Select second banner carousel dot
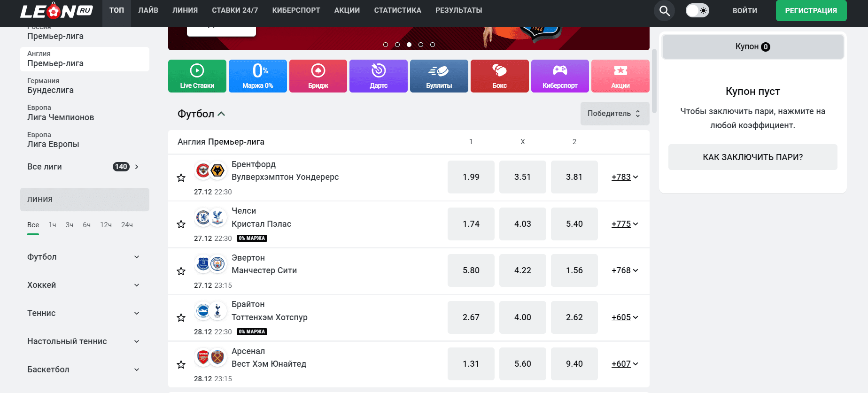868x393 pixels. point(397,45)
